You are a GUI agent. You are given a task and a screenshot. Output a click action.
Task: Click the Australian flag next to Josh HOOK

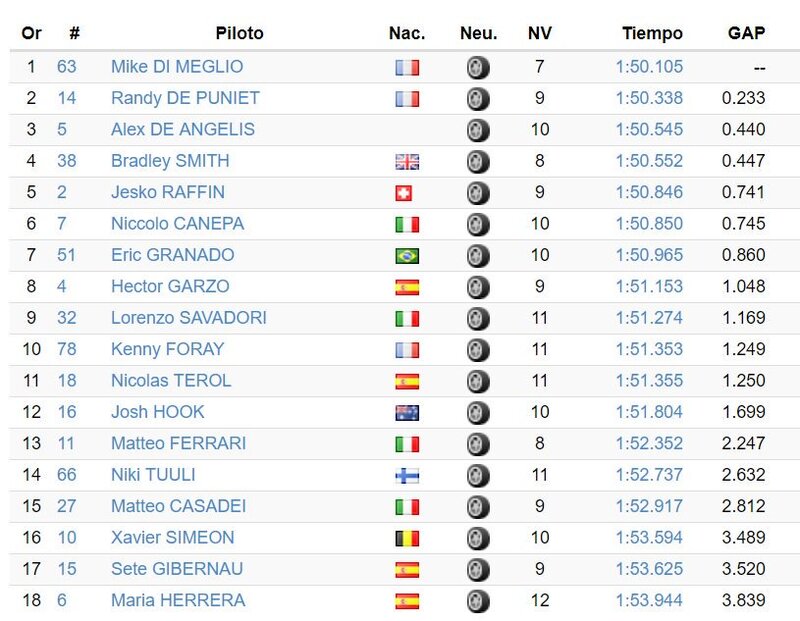[x=407, y=412]
